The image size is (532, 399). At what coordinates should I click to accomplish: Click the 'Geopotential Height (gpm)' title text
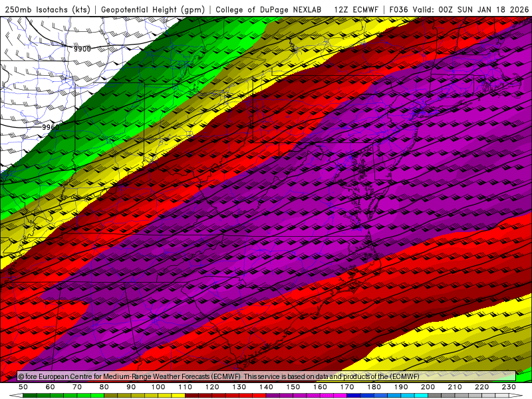click(x=153, y=9)
